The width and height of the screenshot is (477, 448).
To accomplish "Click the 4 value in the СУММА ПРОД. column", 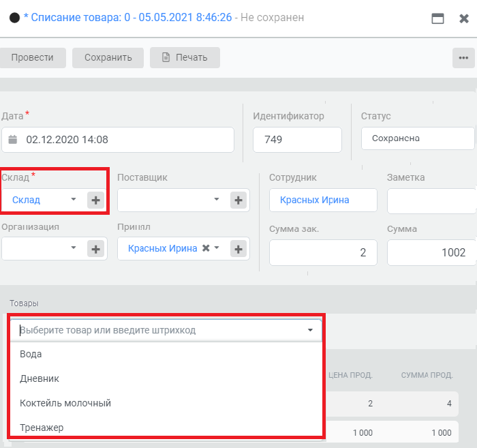I will 449,404.
